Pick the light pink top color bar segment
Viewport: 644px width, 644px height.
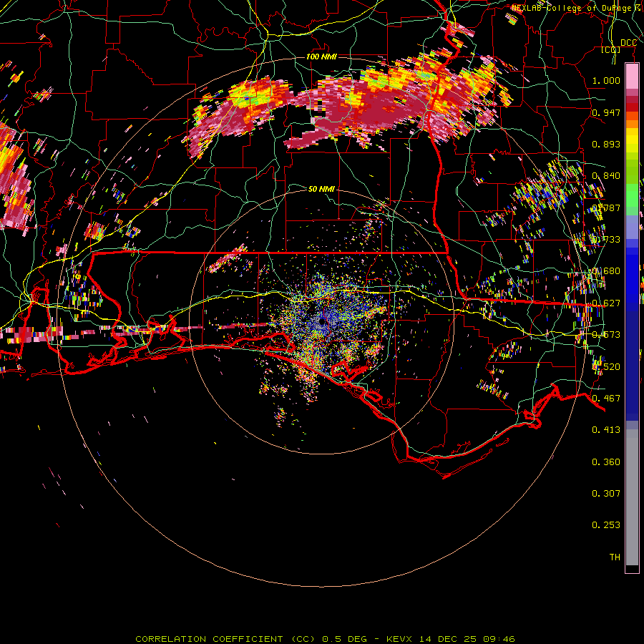pyautogui.click(x=632, y=77)
